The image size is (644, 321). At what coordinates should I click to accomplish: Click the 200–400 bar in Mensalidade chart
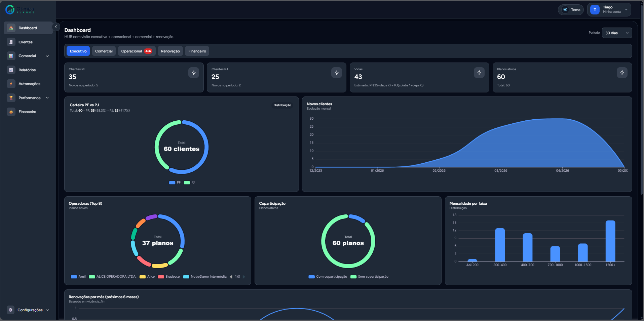pos(500,245)
